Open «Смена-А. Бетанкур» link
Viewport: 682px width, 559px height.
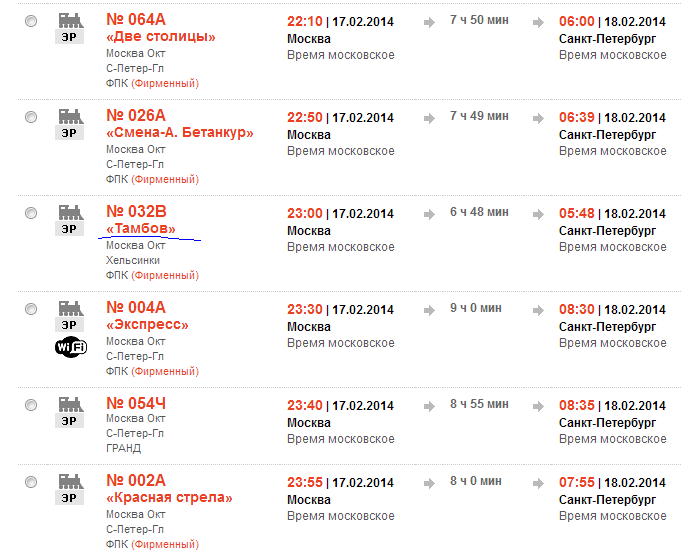click(x=179, y=133)
